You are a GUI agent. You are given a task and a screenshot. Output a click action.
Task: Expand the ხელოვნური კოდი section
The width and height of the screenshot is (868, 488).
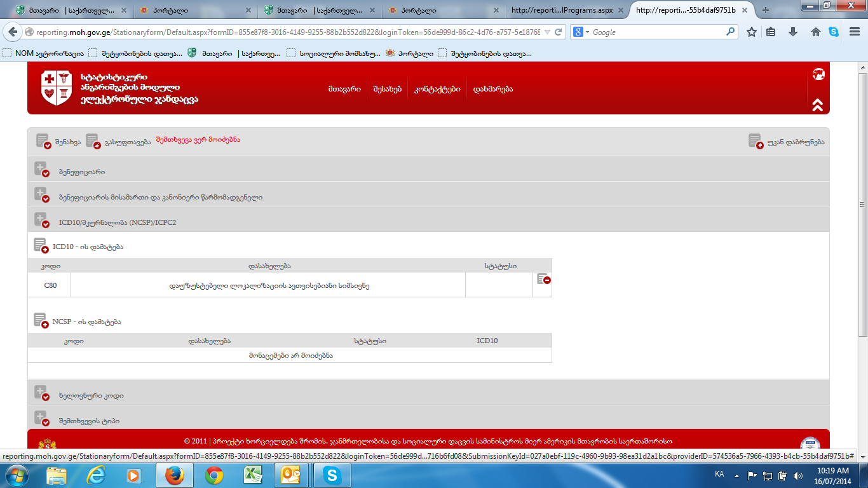pyautogui.click(x=41, y=394)
